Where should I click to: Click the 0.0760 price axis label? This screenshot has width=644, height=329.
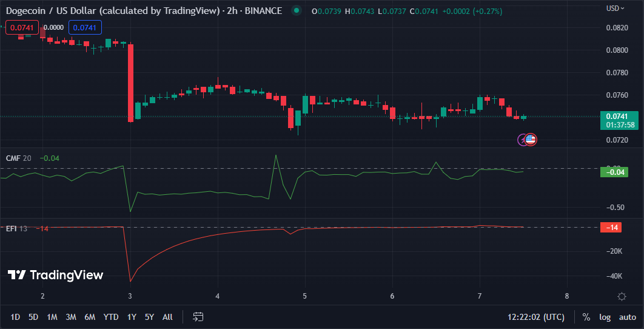tap(616, 95)
